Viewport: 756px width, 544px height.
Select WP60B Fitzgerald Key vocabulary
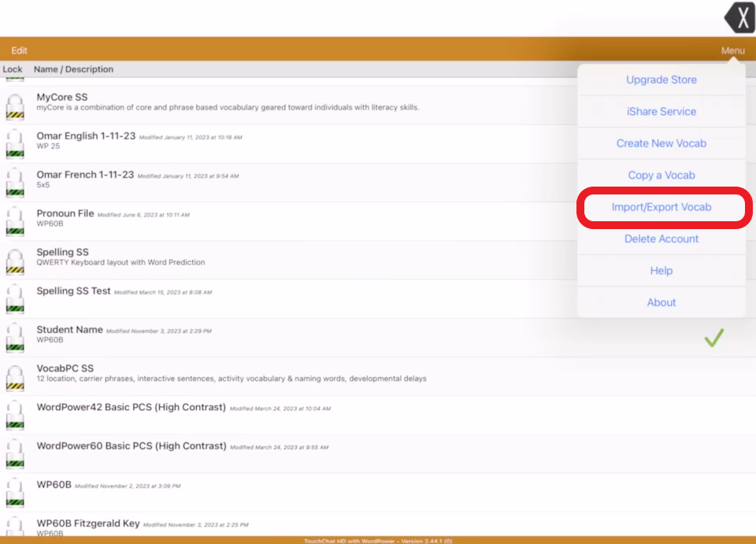click(x=378, y=525)
